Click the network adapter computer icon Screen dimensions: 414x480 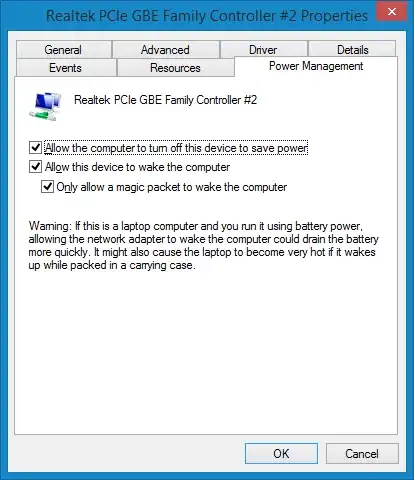45,107
